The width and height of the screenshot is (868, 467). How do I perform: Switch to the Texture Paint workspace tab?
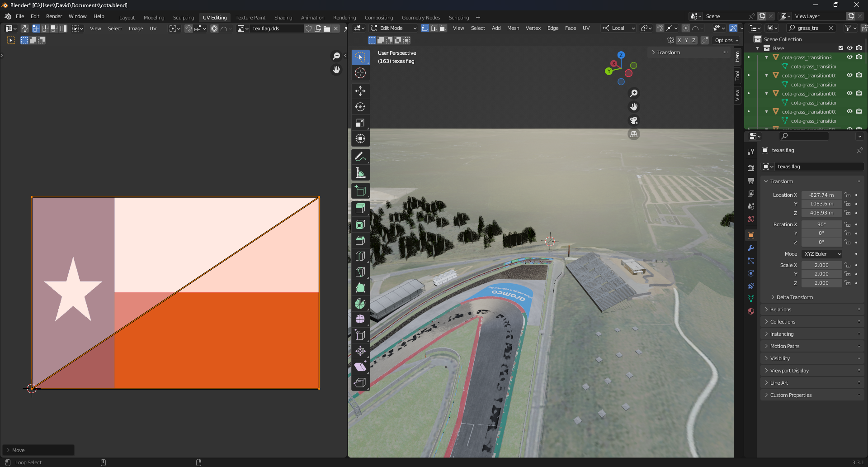tap(250, 18)
